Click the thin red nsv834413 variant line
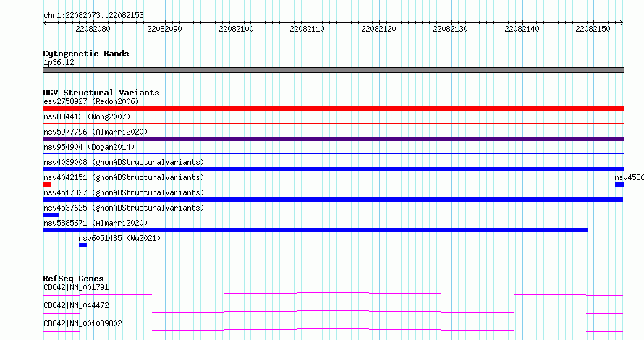The width and height of the screenshot is (644, 340). coord(333,123)
